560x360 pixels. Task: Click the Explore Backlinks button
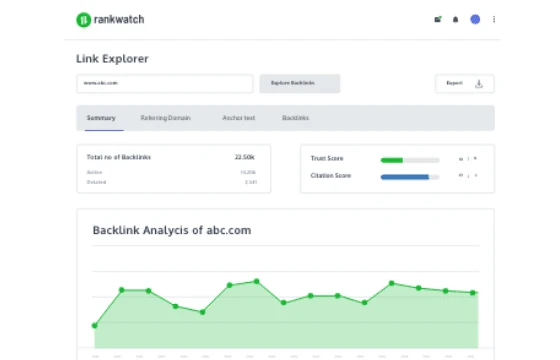pyautogui.click(x=300, y=84)
